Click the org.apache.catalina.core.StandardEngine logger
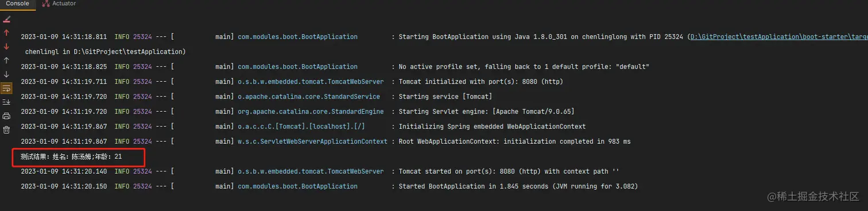This screenshot has width=868, height=211. tap(311, 111)
